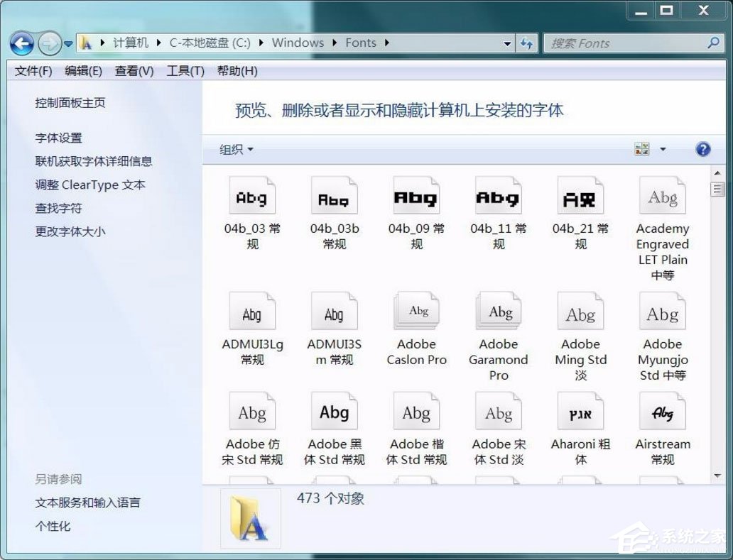The width and height of the screenshot is (733, 560).
Task: Open the 工具 menu
Action: tap(185, 70)
